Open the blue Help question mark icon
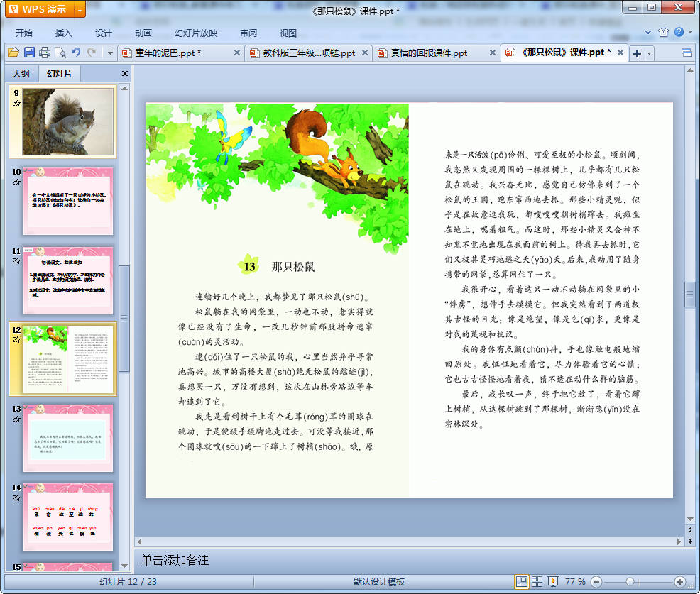Image resolution: width=700 pixels, height=594 pixels. point(679,32)
